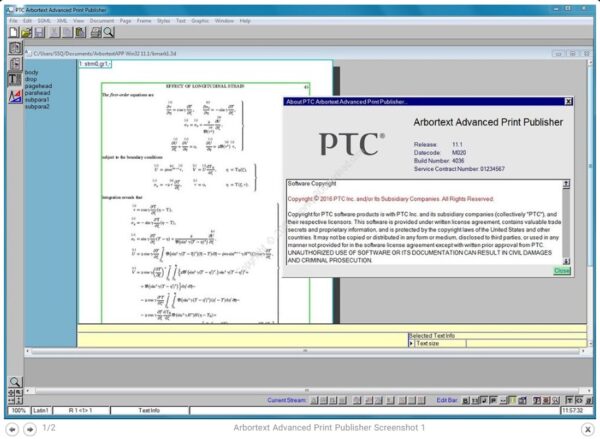600x439 pixels.
Task: Click the Edit Bar tags icon with angle brackets
Action: click(579, 400)
